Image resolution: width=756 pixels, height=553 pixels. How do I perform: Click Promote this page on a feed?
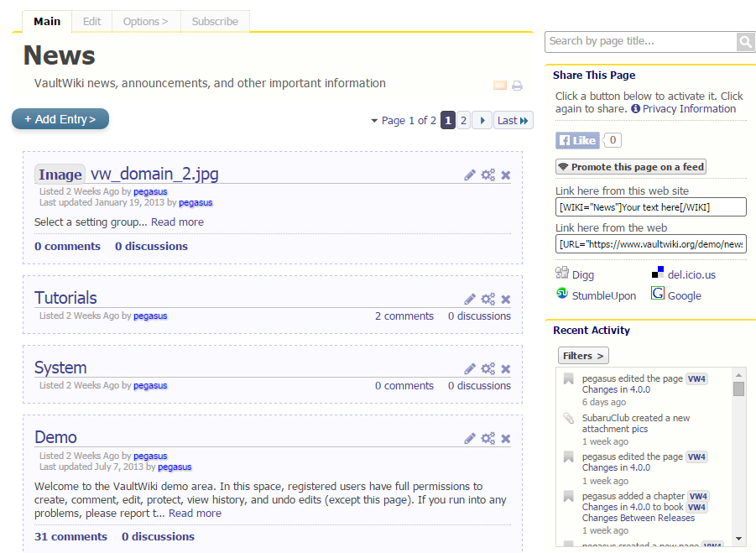coord(631,167)
